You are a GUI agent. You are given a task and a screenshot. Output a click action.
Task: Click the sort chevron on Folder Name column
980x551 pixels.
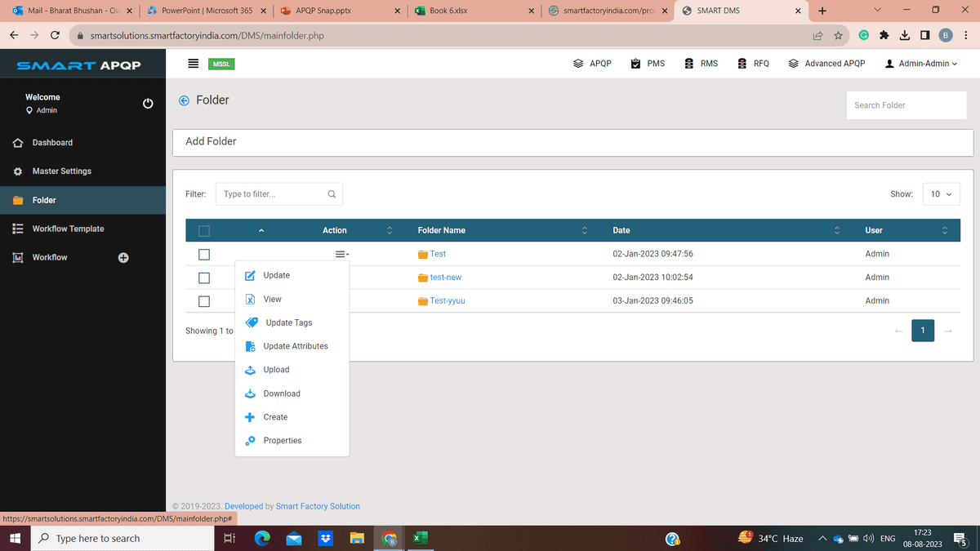[x=584, y=230]
